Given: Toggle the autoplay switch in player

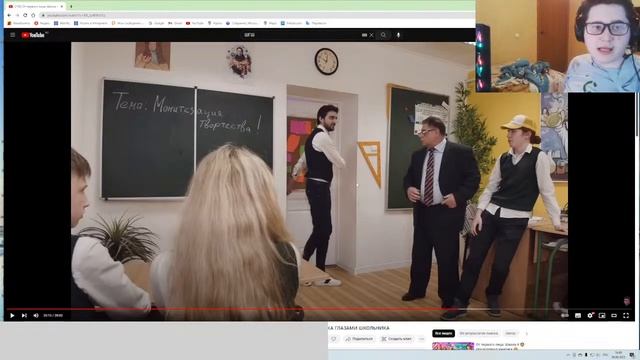Looking at the screenshot, I should pos(564,316).
